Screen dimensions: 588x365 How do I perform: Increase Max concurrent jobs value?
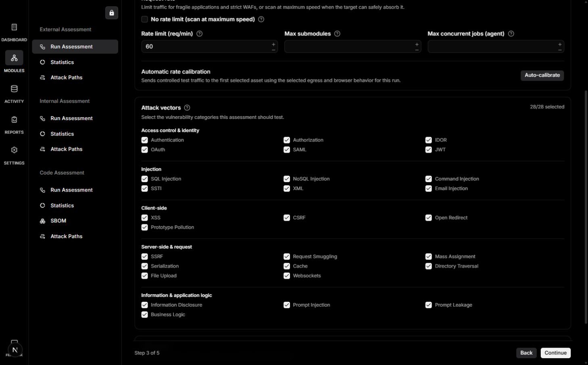[x=560, y=44]
